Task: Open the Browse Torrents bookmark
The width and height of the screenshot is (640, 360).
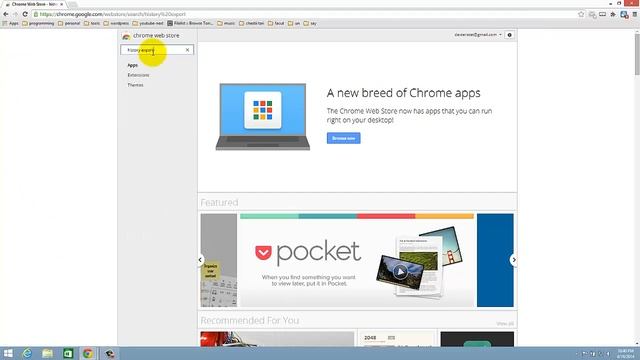Action: coord(190,23)
